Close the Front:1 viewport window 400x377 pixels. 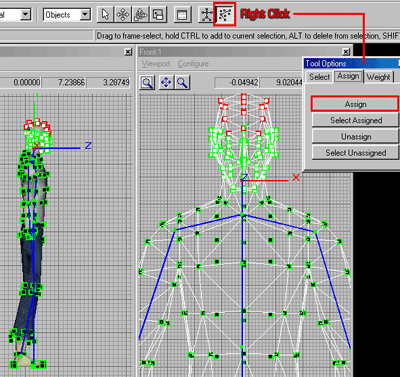(x=346, y=52)
